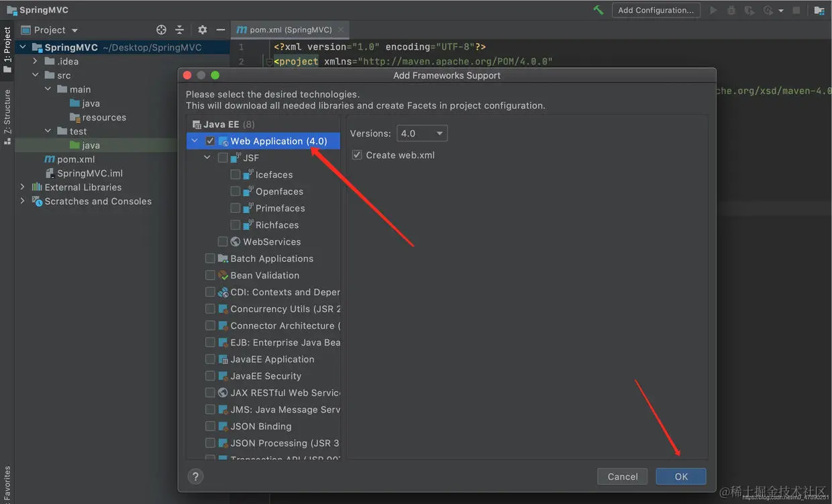832x504 pixels.
Task: Hide Project panel with minus icon
Action: tap(220, 30)
